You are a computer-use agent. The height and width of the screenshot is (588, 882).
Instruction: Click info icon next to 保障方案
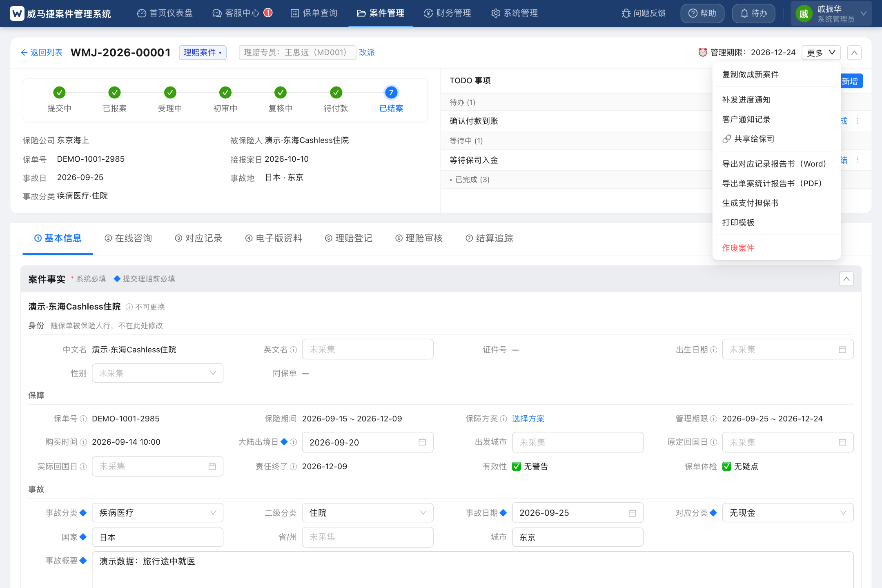click(x=503, y=419)
